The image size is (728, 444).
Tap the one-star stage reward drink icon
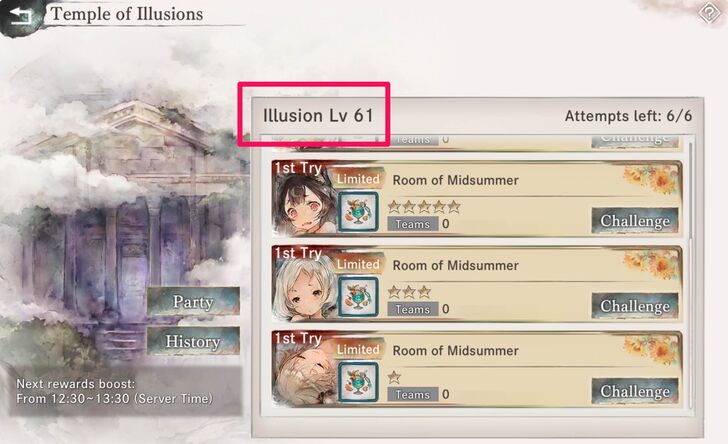[x=358, y=382]
